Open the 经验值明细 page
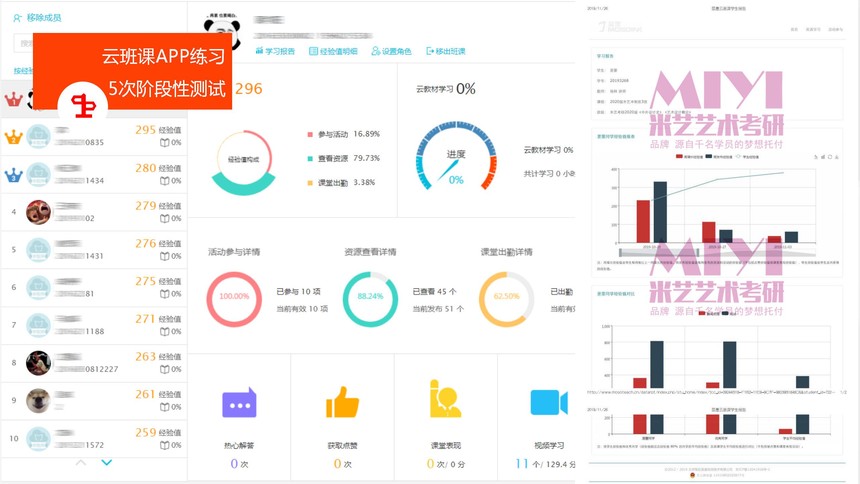860x484 pixels. click(x=338, y=51)
